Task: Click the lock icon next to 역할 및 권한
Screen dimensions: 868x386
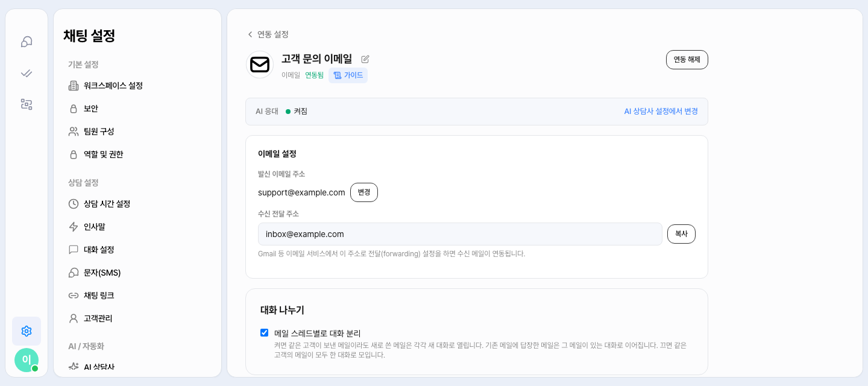Action: click(x=74, y=154)
